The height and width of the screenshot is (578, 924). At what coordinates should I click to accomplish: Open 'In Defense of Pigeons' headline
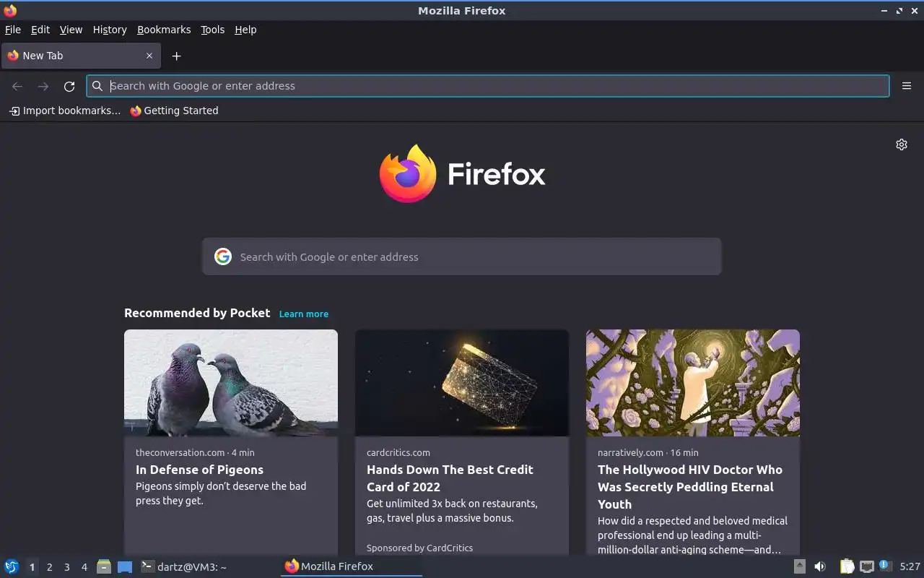pyautogui.click(x=199, y=470)
